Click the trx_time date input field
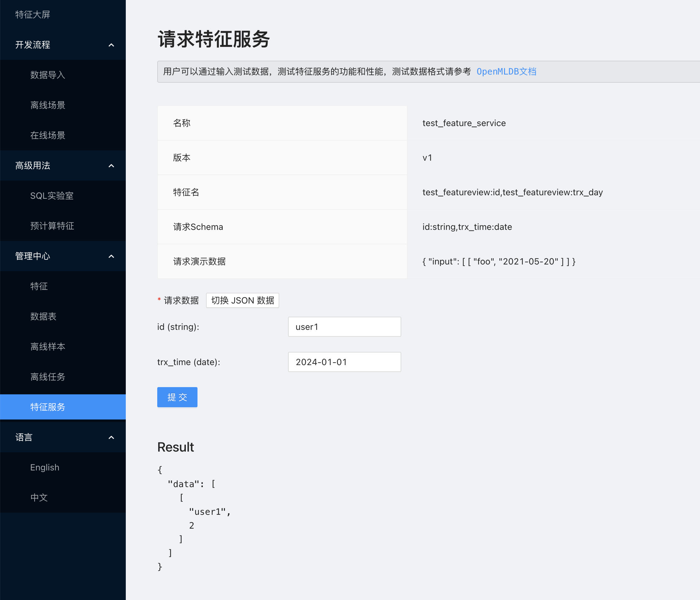The width and height of the screenshot is (700, 600). coord(345,362)
